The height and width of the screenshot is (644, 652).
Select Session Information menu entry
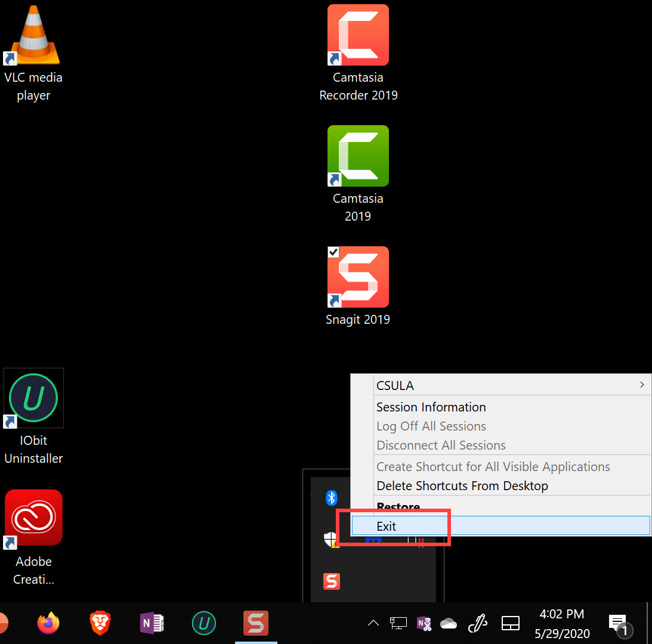pos(431,407)
